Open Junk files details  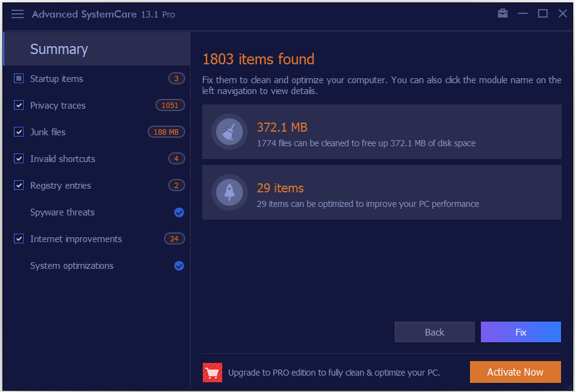(48, 132)
